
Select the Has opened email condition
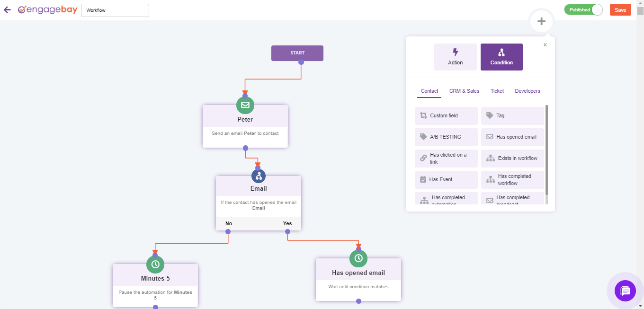pyautogui.click(x=512, y=137)
